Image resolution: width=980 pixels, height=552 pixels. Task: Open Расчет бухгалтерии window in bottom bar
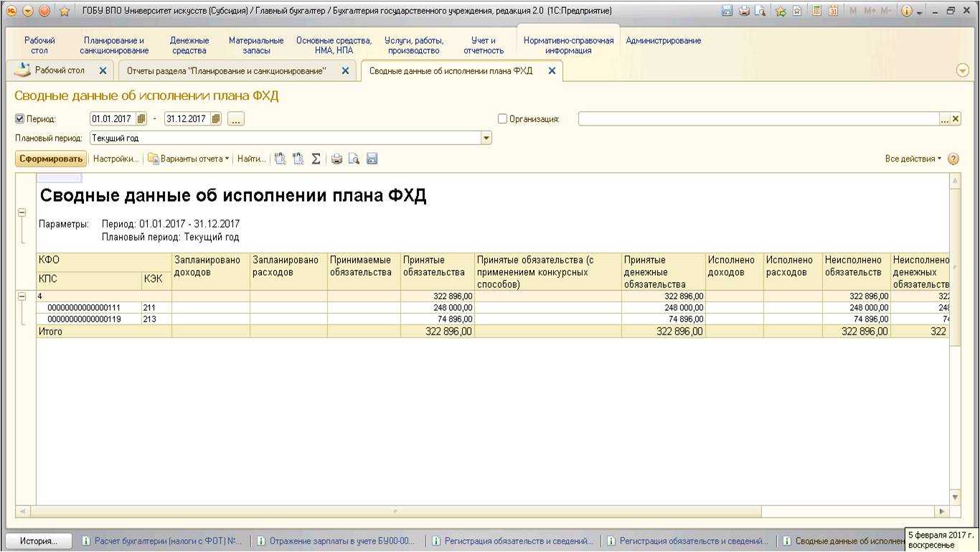click(x=162, y=541)
